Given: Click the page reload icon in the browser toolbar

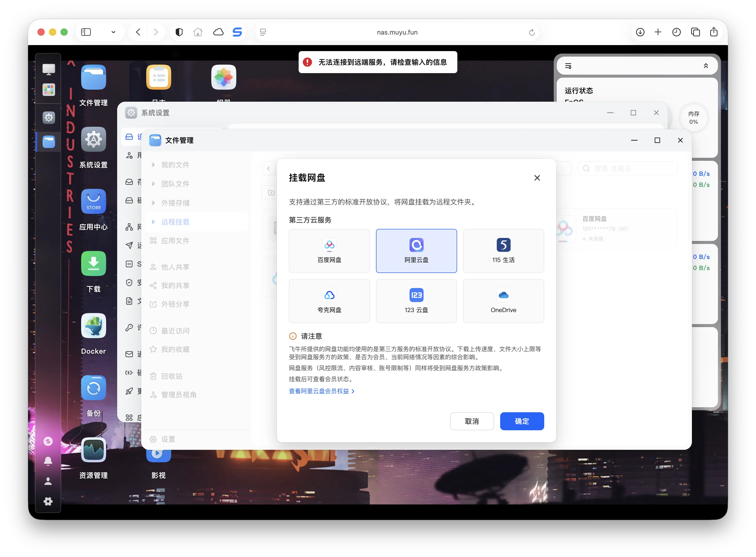Looking at the screenshot, I should tap(532, 32).
